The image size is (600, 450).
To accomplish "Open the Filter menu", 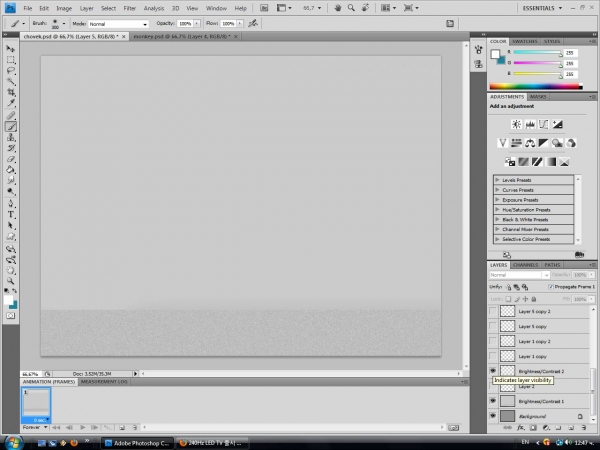I will click(130, 8).
